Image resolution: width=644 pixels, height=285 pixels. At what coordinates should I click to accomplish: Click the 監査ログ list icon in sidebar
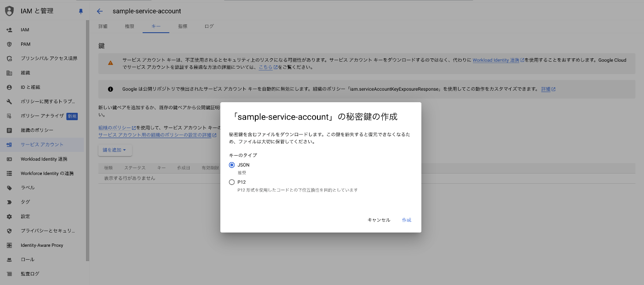9,274
